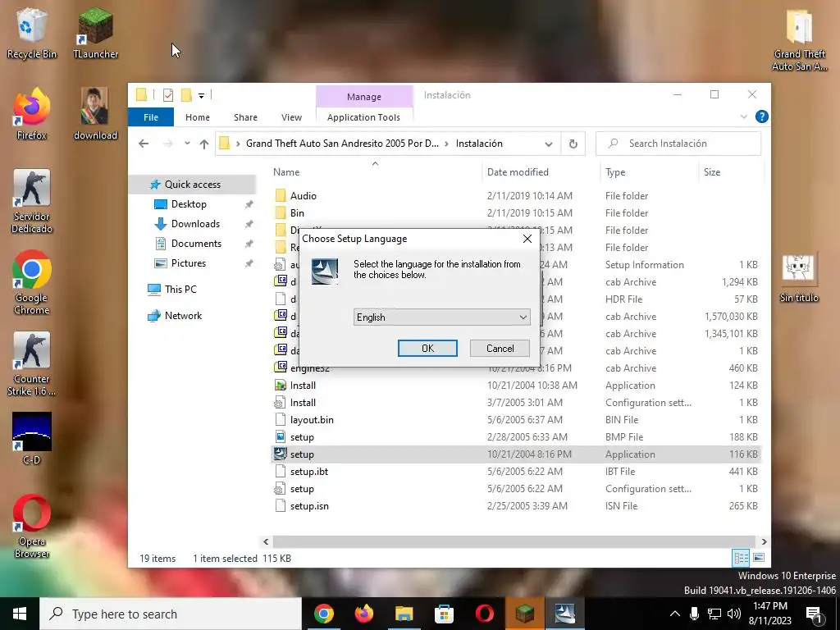Go back in Explorer navigation

click(144, 144)
